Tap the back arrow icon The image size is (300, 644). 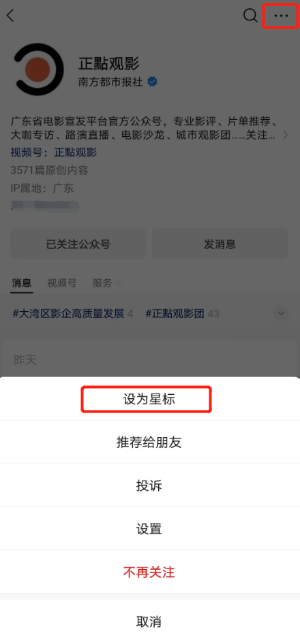10,16
